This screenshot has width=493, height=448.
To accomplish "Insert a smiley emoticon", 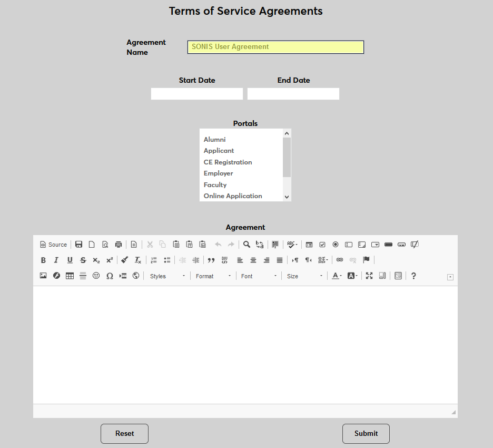I will [x=96, y=276].
